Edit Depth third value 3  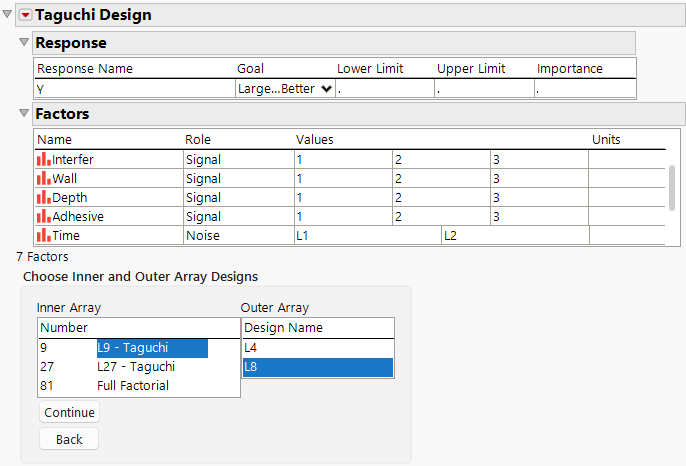point(539,197)
